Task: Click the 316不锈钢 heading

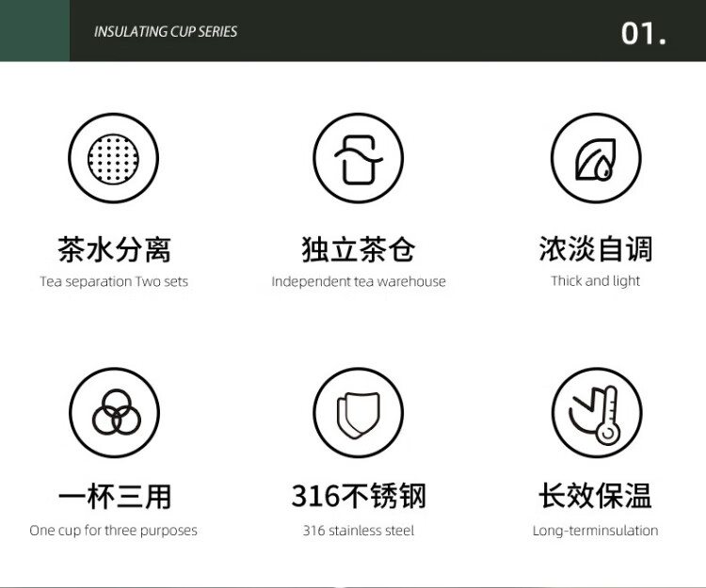Action: pyautogui.click(x=358, y=496)
